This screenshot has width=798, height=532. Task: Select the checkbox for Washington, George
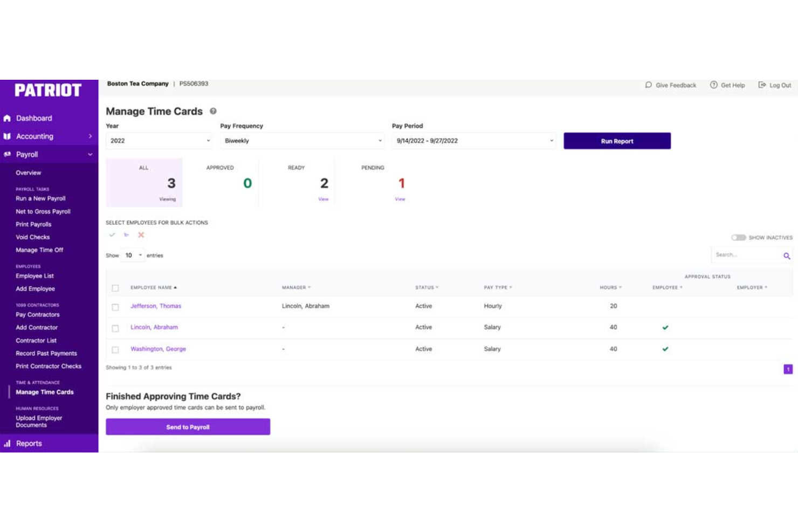pos(115,350)
